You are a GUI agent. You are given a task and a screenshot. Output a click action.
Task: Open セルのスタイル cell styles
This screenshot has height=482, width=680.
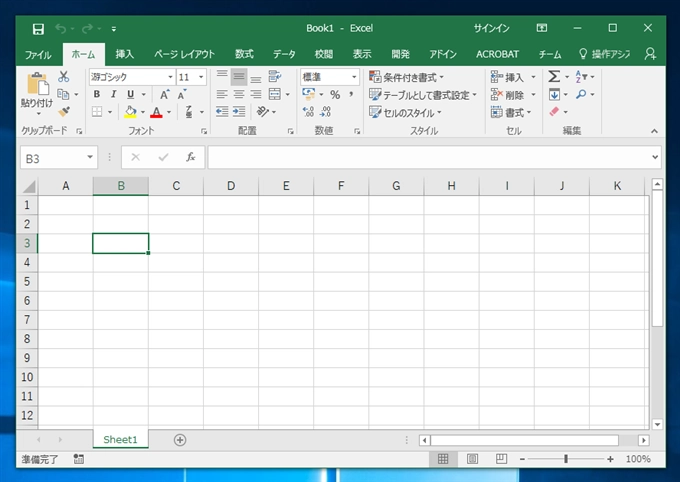(405, 113)
